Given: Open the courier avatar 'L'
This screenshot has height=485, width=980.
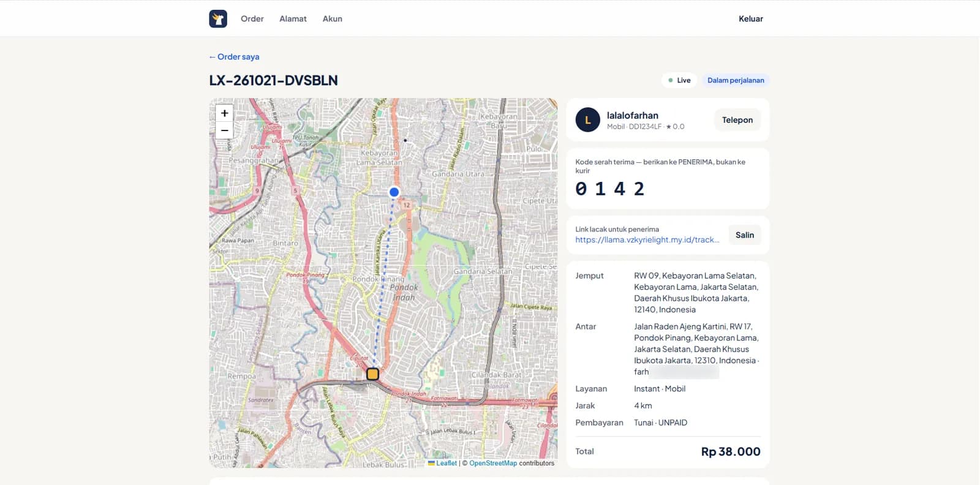Looking at the screenshot, I should point(587,120).
